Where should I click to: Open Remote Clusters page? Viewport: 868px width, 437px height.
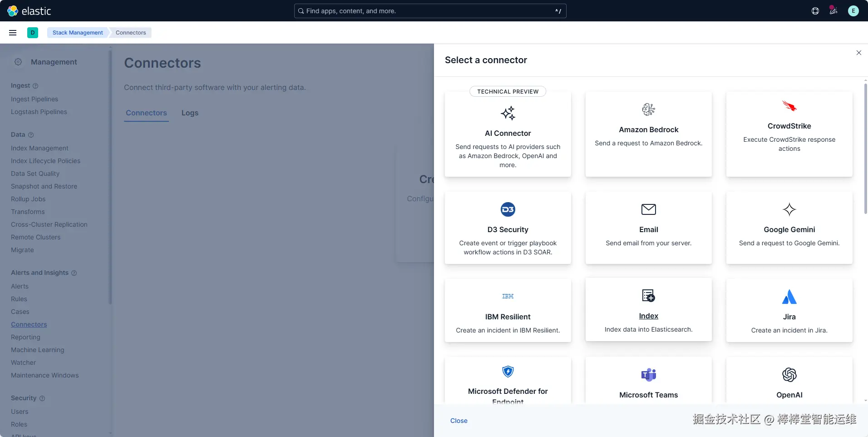[35, 237]
